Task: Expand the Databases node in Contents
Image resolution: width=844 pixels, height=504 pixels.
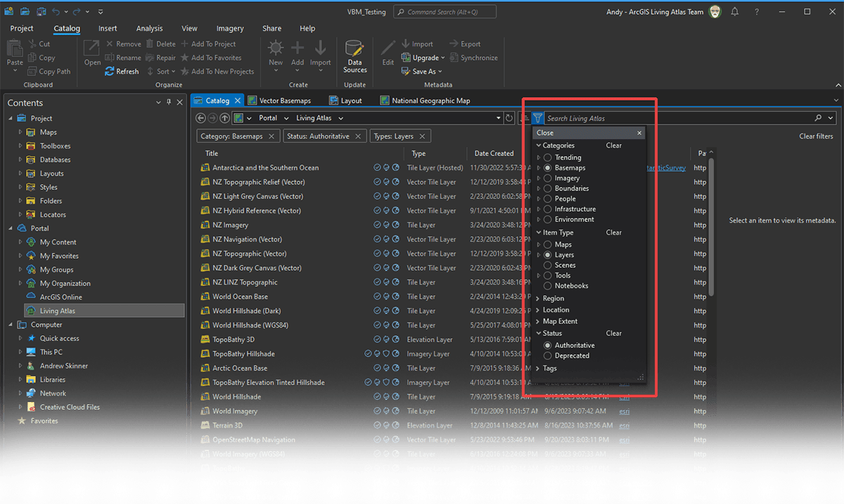Action: [20, 160]
